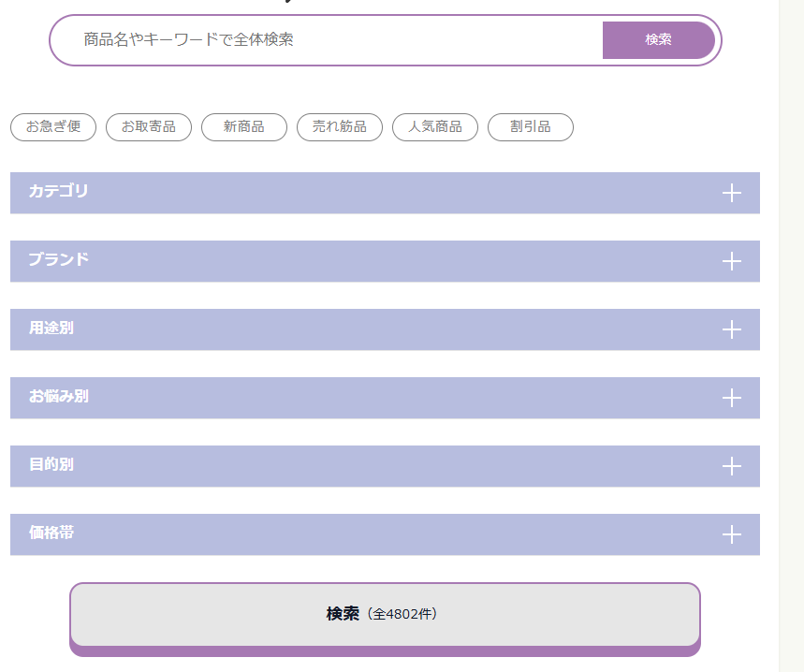Enable the 割引品 filter chip
804x672 pixels.
coord(531,127)
